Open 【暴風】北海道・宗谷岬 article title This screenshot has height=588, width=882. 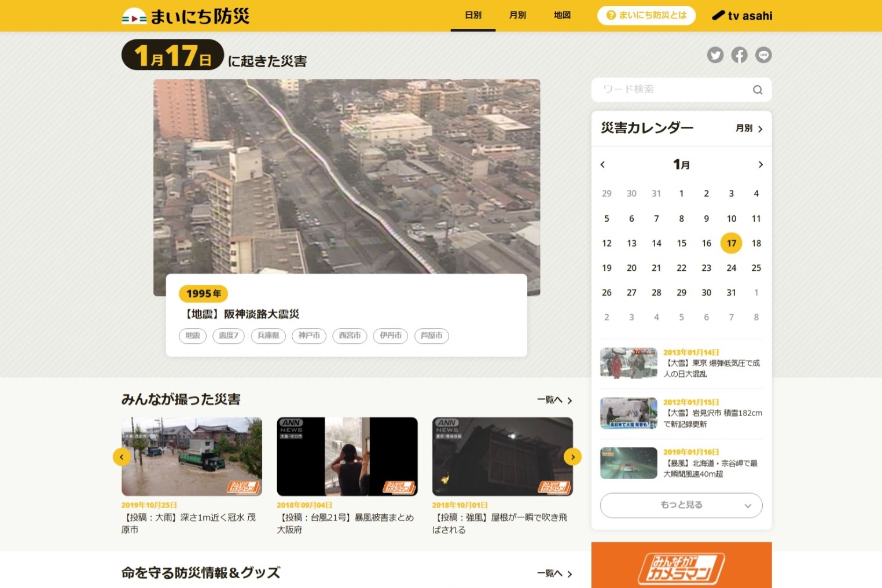coord(711,469)
